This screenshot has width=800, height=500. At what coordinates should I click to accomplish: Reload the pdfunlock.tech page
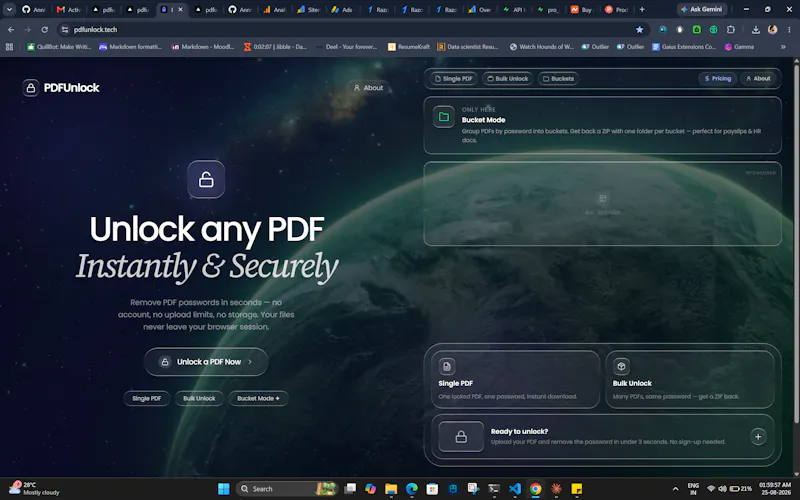[44, 30]
